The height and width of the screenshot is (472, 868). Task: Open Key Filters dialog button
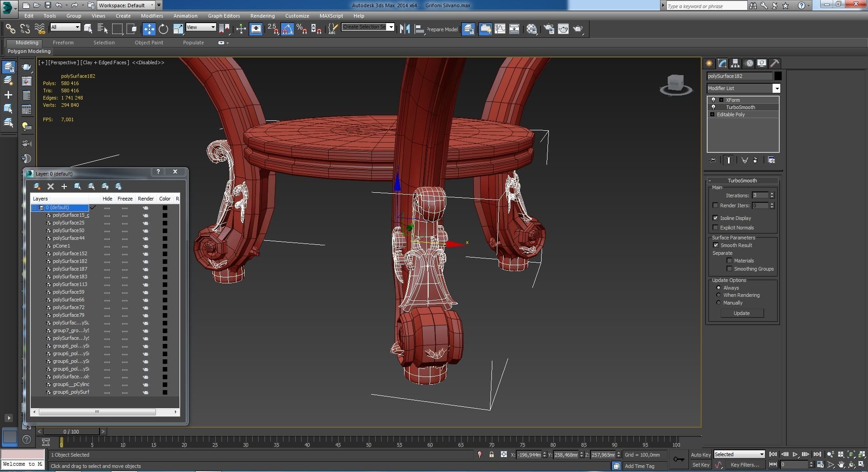click(x=745, y=465)
